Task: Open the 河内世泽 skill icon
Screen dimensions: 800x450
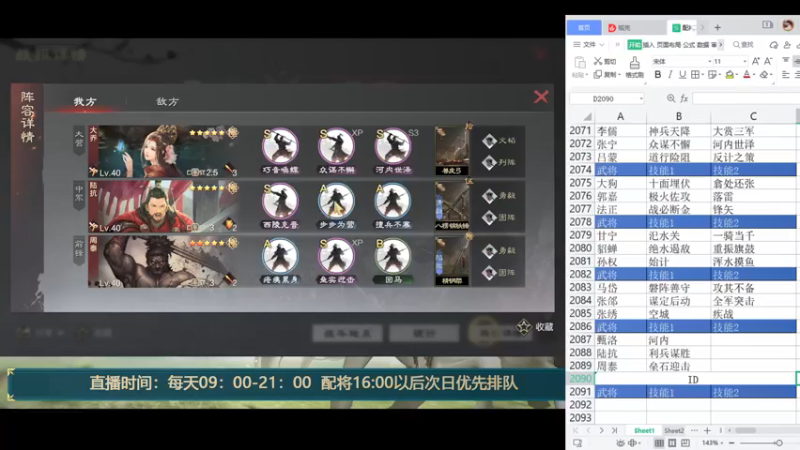Action: pos(393,146)
